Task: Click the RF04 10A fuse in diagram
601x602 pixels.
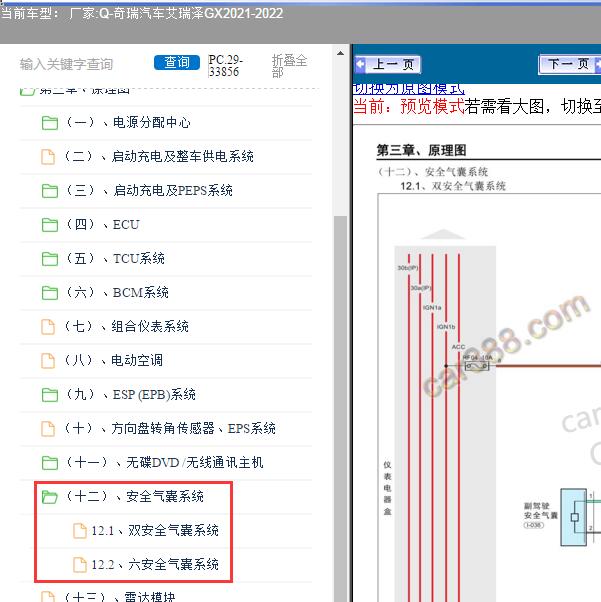Action: (477, 366)
